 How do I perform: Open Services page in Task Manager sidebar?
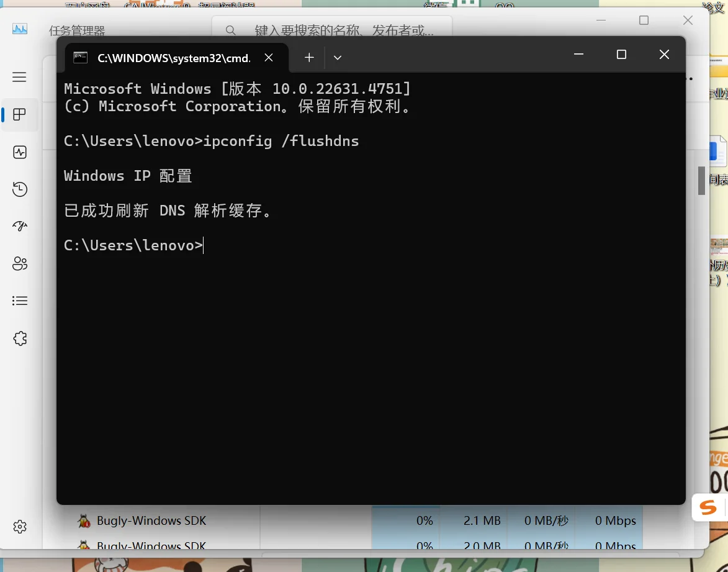click(19, 338)
